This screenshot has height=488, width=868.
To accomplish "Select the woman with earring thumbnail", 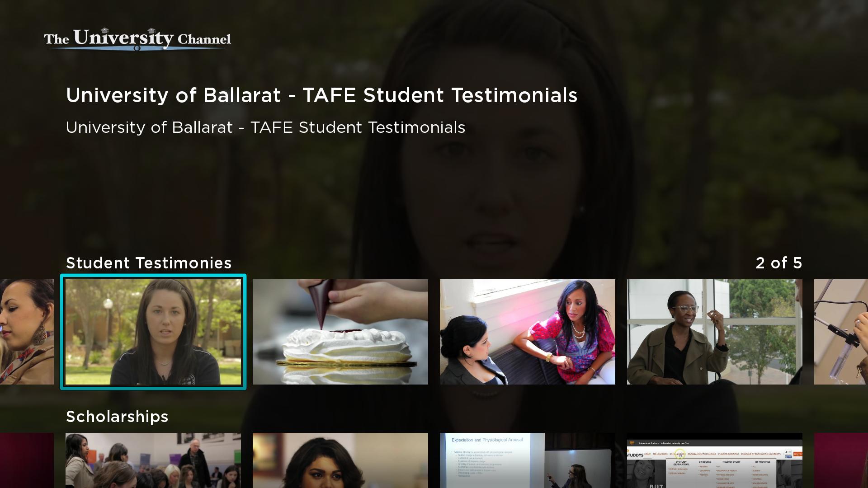I will 27,332.
